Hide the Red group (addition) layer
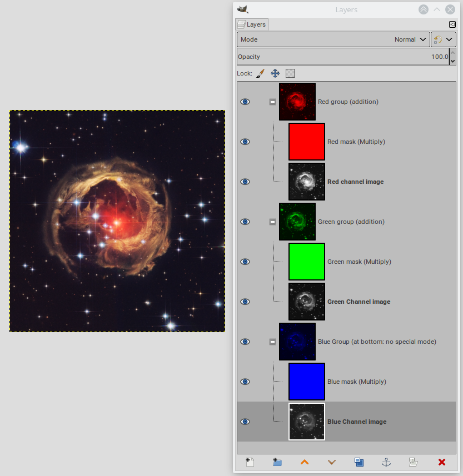 point(245,102)
